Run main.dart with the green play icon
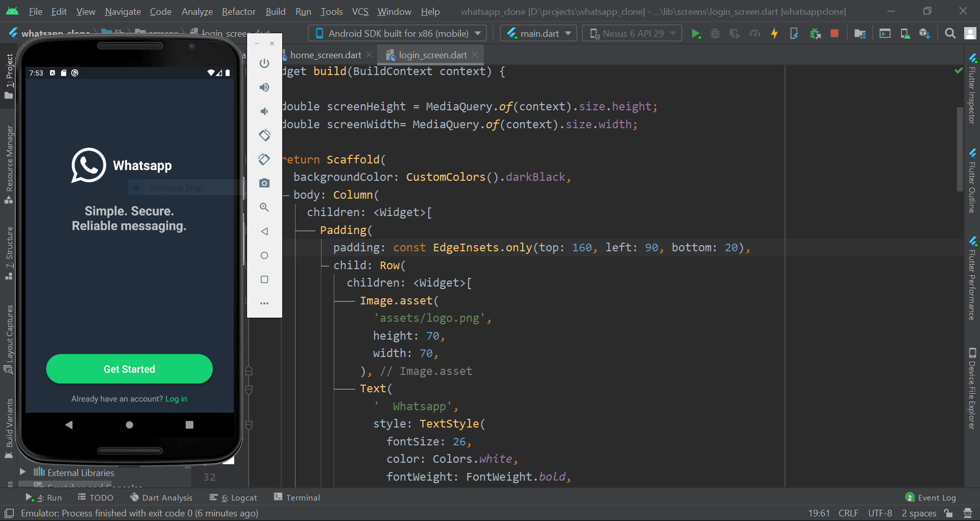The height and width of the screenshot is (521, 980). (697, 33)
